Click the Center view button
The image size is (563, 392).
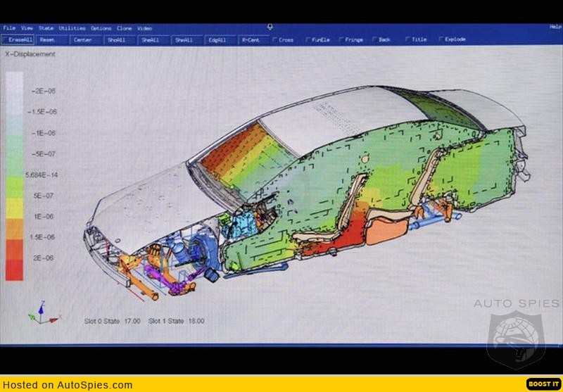(x=83, y=40)
